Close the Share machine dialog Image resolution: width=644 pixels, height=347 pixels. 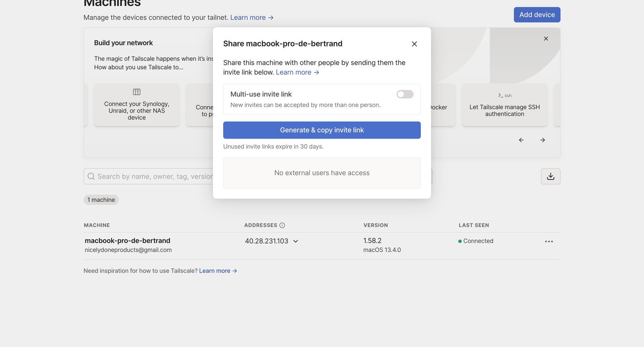tap(414, 44)
